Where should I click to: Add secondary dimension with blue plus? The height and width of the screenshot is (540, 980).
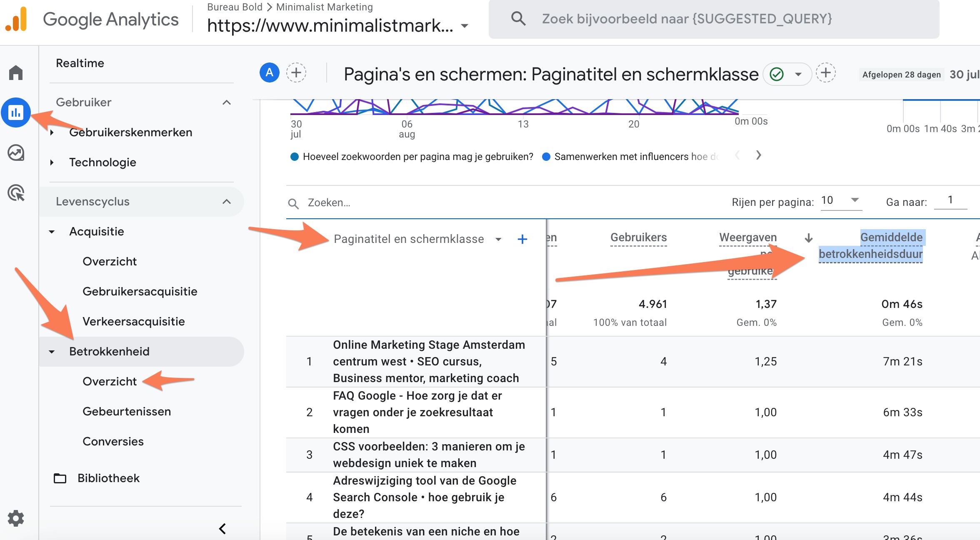coord(522,239)
